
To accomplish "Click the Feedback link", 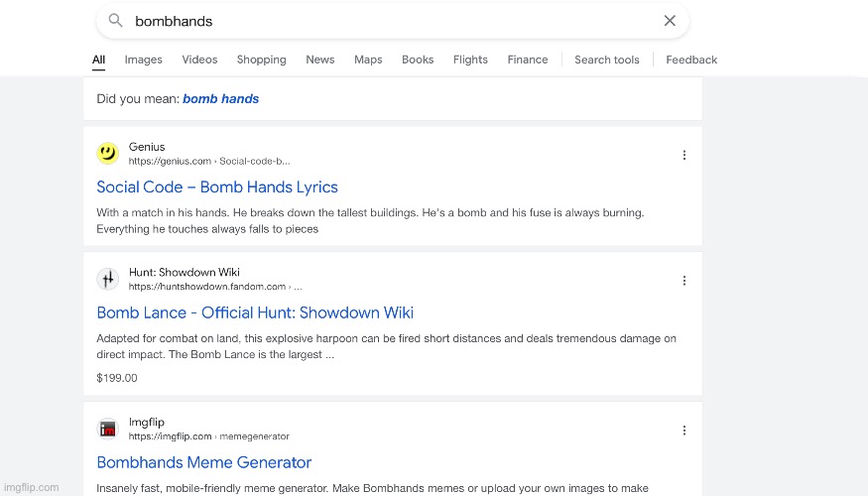I will coord(691,60).
